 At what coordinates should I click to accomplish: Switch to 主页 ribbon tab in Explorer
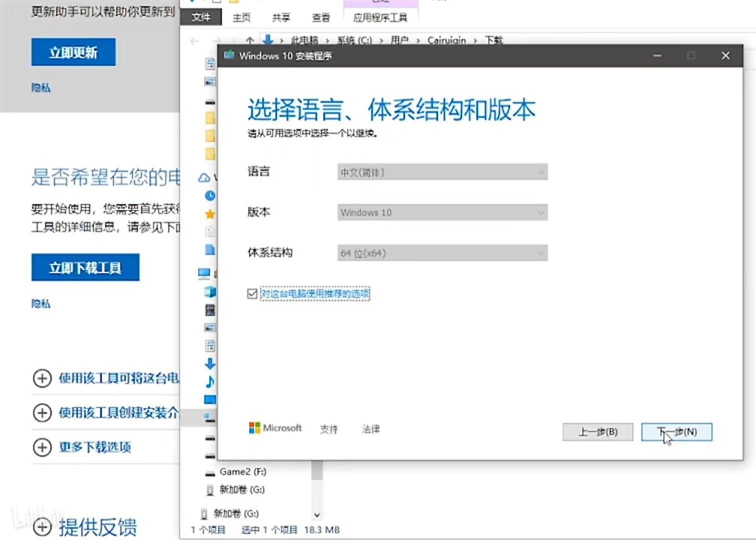click(241, 18)
